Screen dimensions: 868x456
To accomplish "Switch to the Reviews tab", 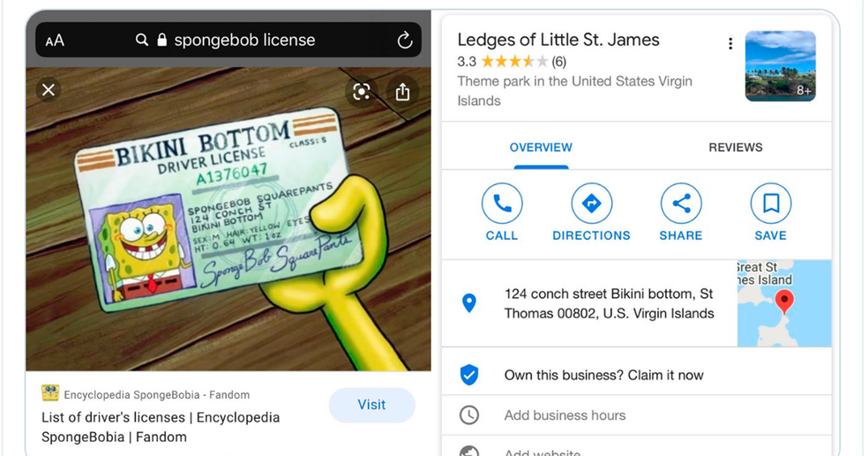I will coord(735,147).
